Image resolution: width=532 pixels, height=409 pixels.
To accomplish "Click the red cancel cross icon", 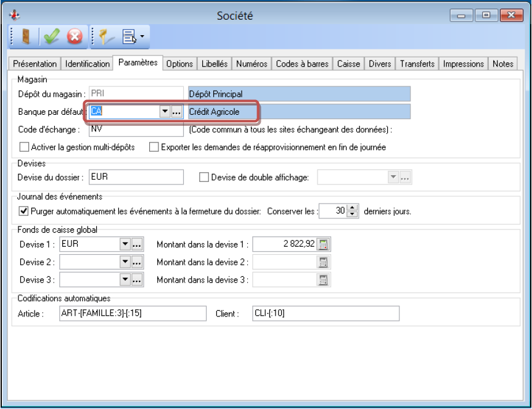I will click(75, 37).
